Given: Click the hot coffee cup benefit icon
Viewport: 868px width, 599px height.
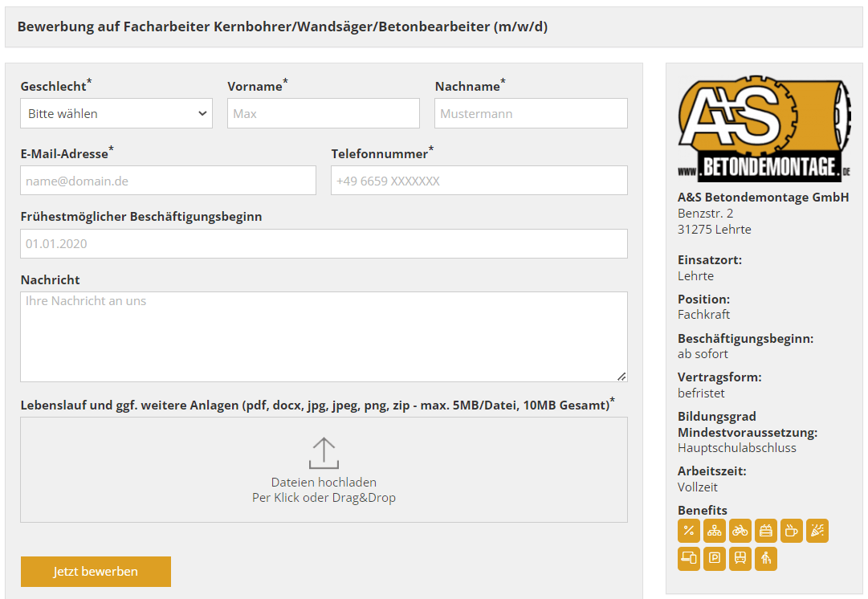Looking at the screenshot, I should coord(792,531).
